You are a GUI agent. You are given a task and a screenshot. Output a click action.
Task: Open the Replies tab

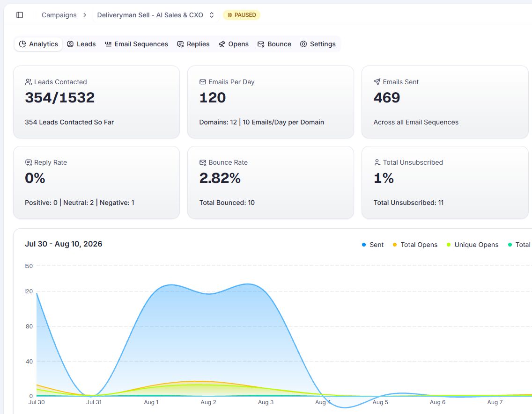[193, 44]
